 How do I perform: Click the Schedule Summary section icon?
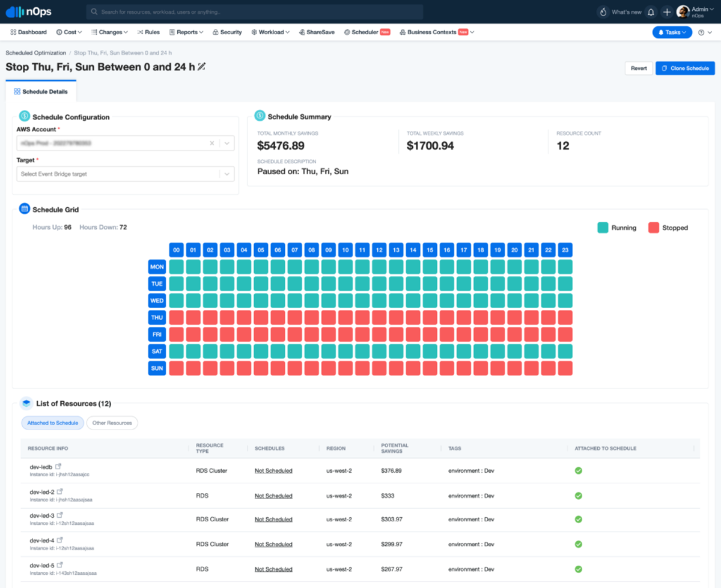(x=260, y=115)
